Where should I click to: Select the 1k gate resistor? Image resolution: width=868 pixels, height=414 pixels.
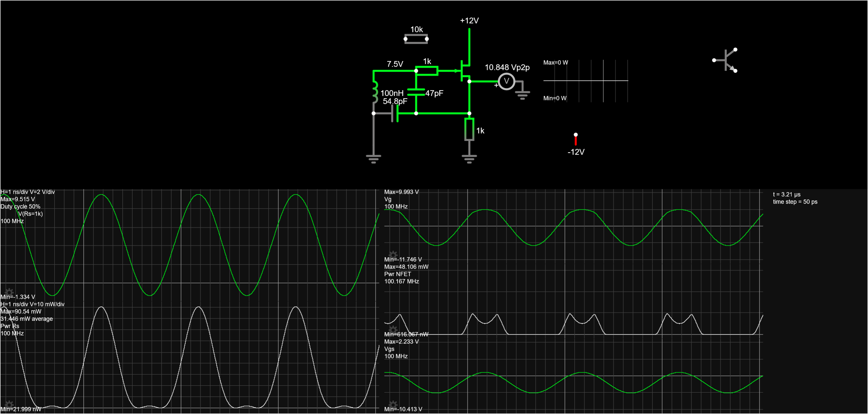(427, 71)
